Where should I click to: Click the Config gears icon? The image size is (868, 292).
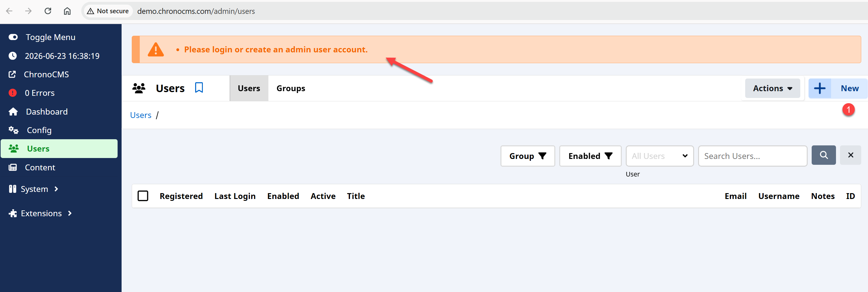14,130
